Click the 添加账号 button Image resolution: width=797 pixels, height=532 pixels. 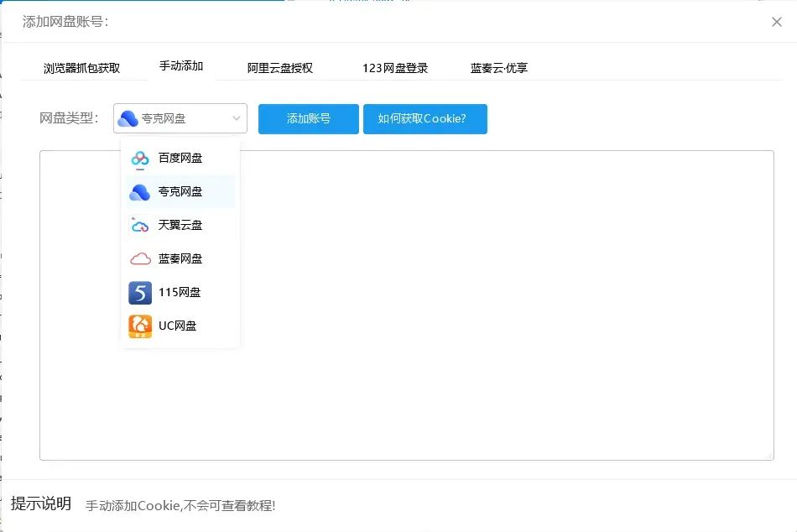tap(309, 119)
